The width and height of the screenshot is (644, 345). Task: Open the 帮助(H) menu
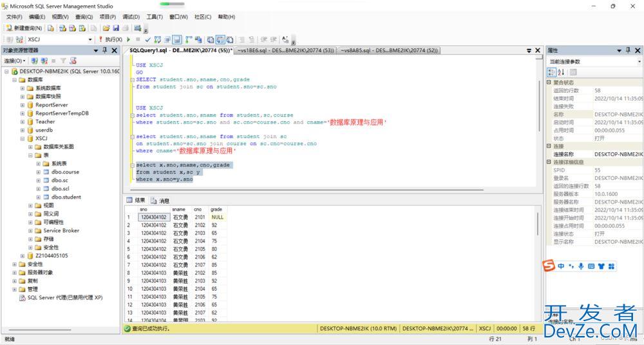coord(226,17)
